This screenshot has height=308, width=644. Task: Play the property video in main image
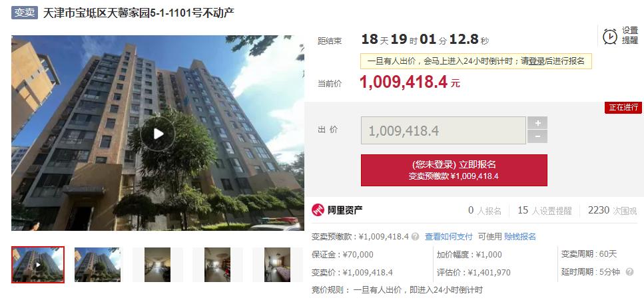158,134
